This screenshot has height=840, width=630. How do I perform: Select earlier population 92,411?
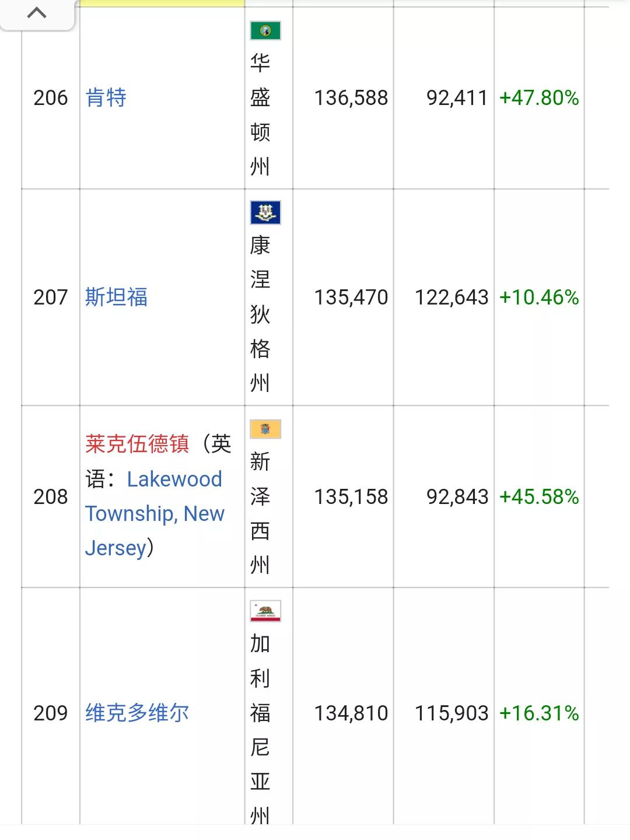pos(457,97)
